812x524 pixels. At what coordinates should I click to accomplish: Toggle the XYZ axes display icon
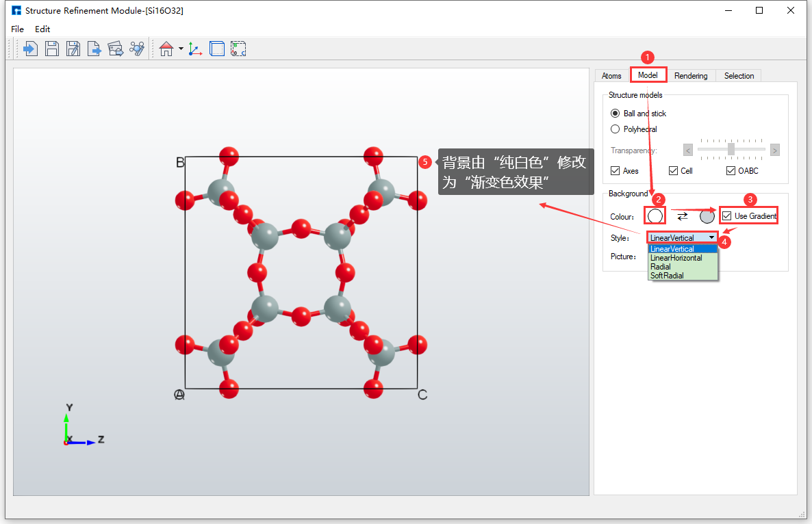(x=195, y=49)
